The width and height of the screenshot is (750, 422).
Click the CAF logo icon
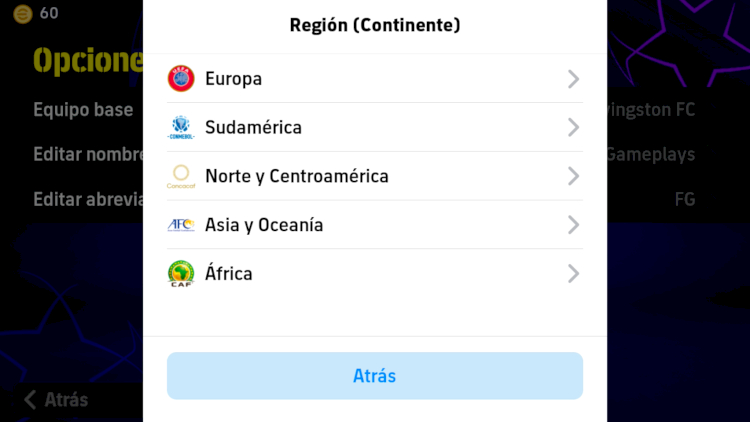[x=181, y=274]
